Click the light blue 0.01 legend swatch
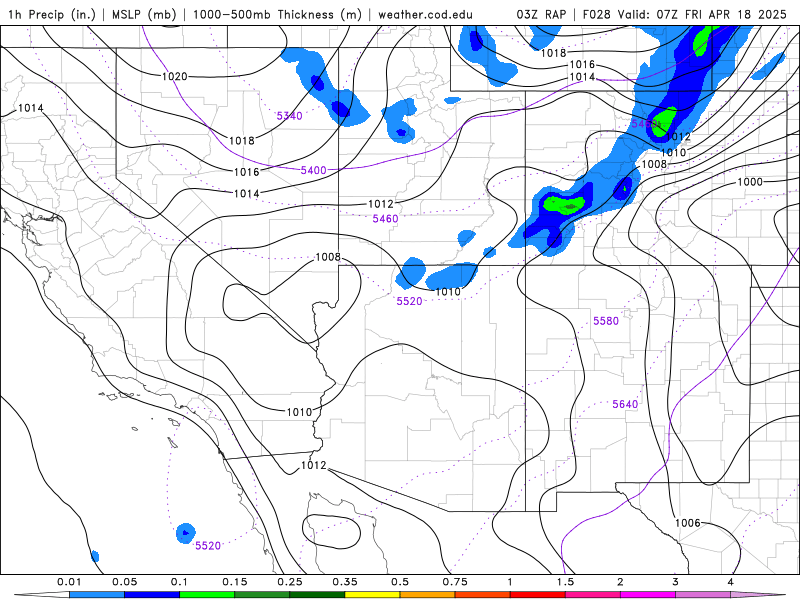The width and height of the screenshot is (800, 600). tap(97, 595)
